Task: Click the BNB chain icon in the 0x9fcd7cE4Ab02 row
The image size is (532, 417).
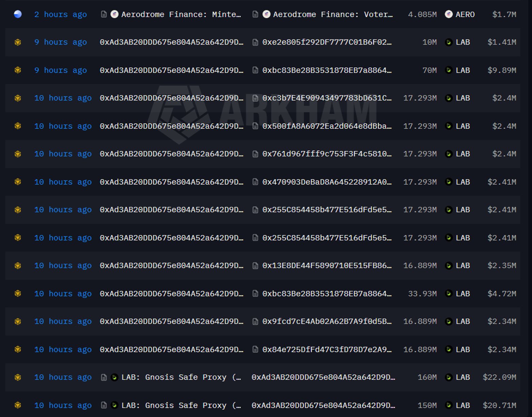Action: [18, 321]
